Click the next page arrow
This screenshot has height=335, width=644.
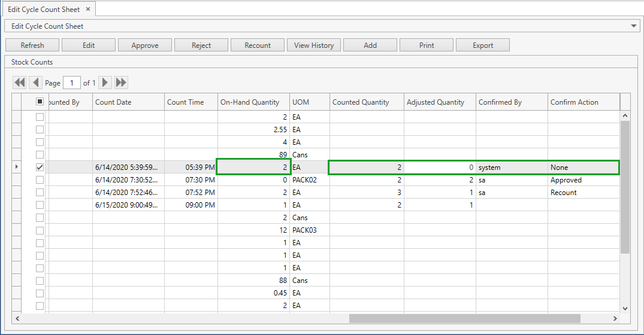point(105,83)
